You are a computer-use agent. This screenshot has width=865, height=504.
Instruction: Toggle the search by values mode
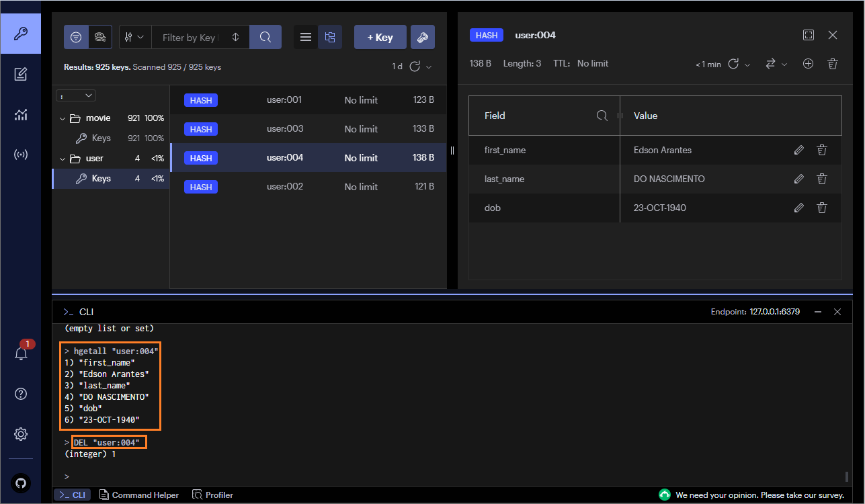[x=99, y=38]
